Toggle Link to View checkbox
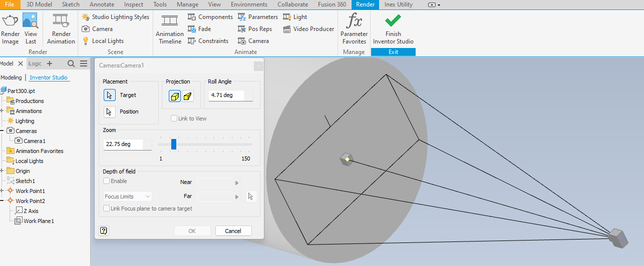Image resolution: width=644 pixels, height=266 pixels. pos(174,118)
